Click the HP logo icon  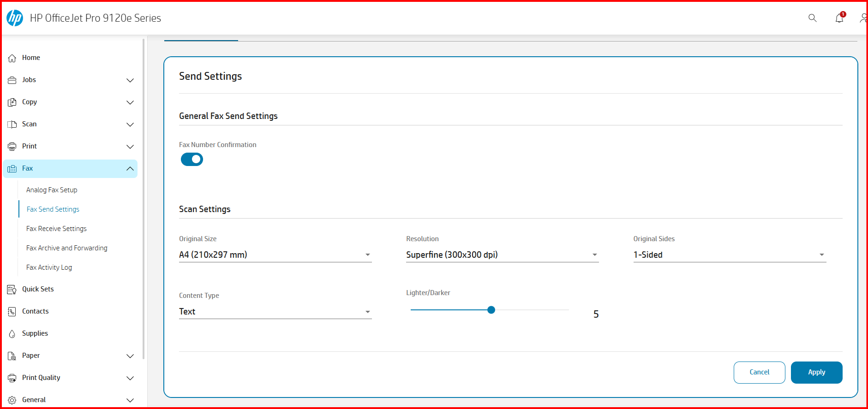[15, 18]
